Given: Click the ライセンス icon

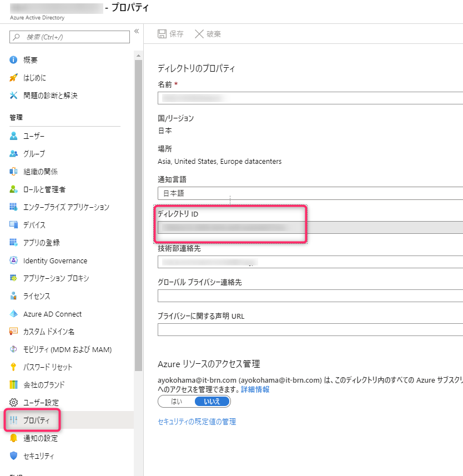Looking at the screenshot, I should (x=13, y=296).
